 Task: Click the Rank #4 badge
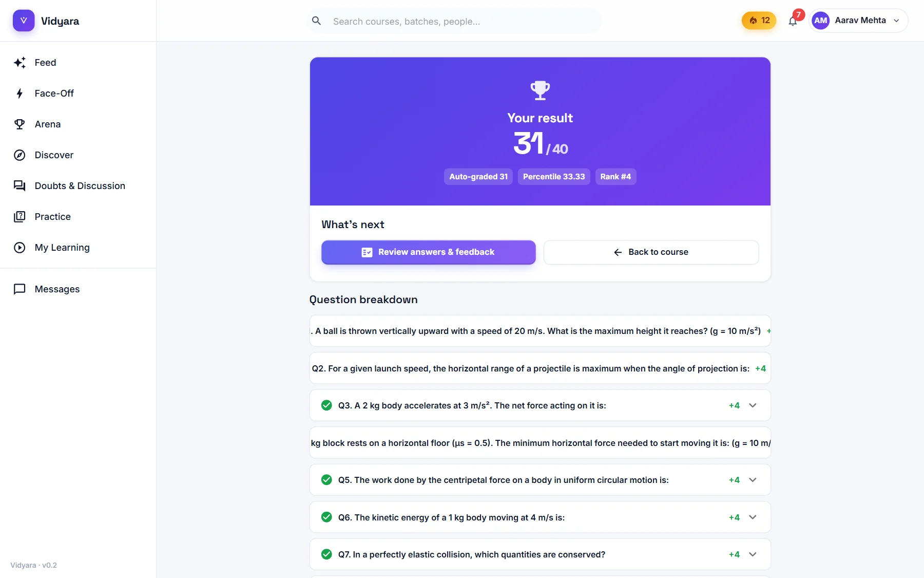pos(615,177)
